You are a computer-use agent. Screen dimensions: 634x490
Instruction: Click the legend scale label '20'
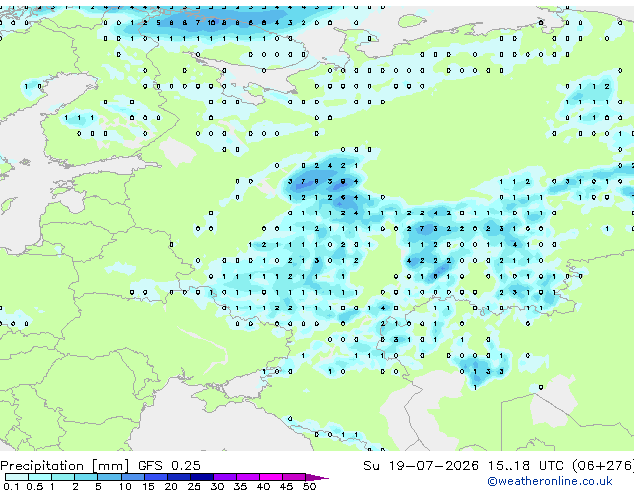pos(171,486)
